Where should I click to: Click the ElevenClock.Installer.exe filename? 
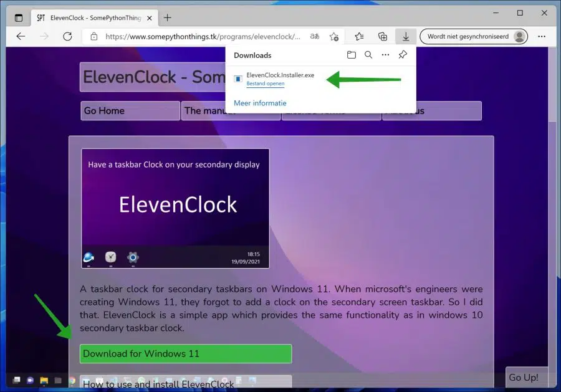tap(280, 75)
